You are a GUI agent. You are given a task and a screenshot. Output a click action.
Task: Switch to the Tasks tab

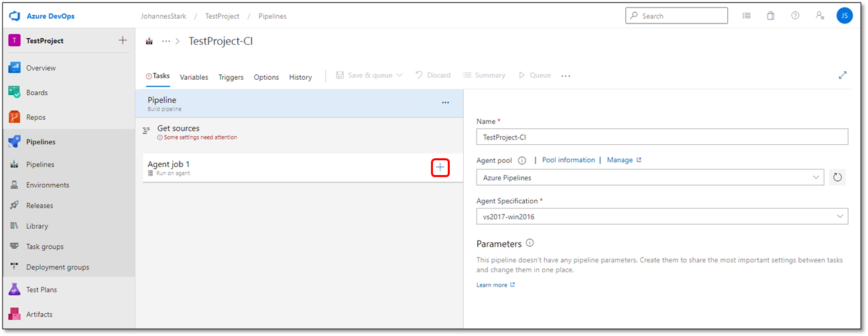(x=158, y=76)
